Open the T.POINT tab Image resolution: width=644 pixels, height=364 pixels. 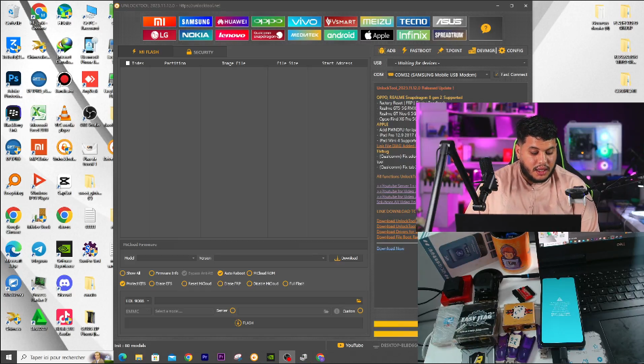[x=450, y=51]
